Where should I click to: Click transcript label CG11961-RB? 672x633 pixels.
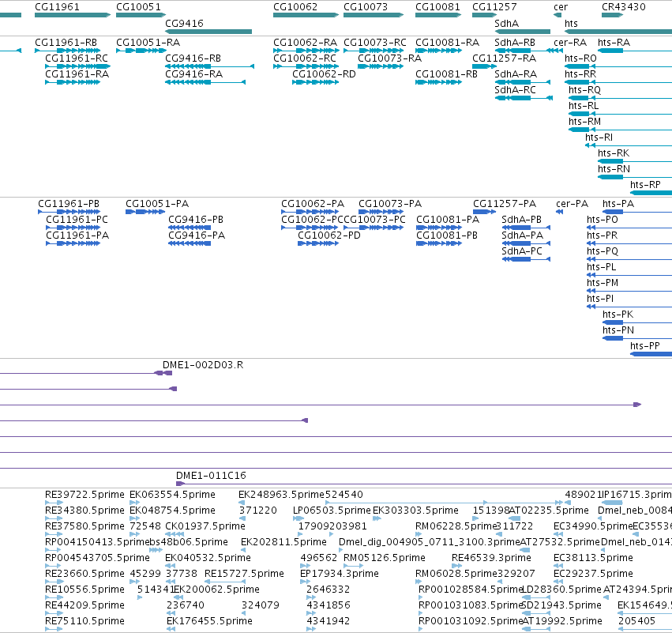click(x=66, y=43)
